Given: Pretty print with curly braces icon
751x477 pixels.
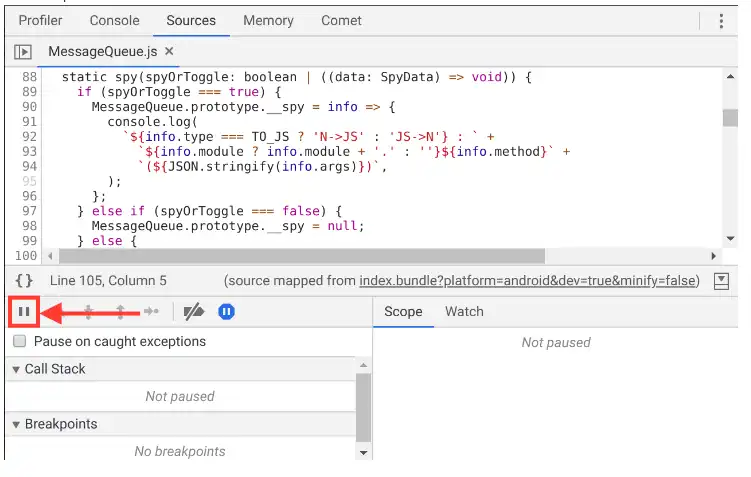Looking at the screenshot, I should 24,280.
